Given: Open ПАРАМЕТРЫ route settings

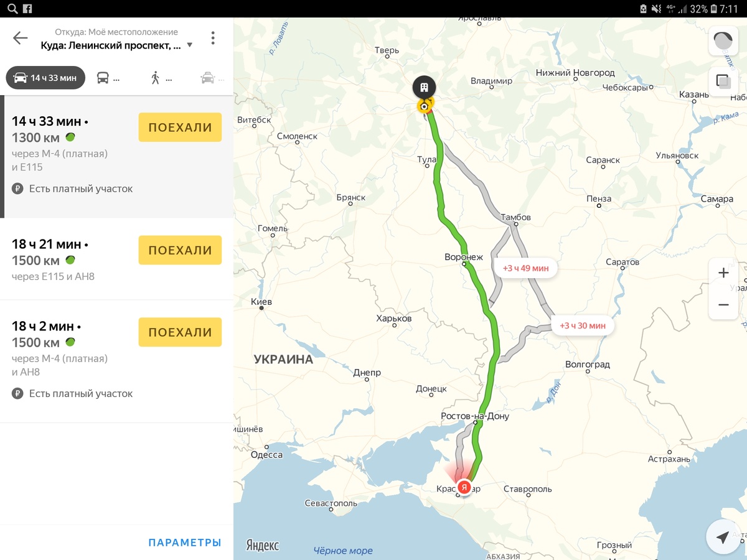Looking at the screenshot, I should click(x=185, y=543).
